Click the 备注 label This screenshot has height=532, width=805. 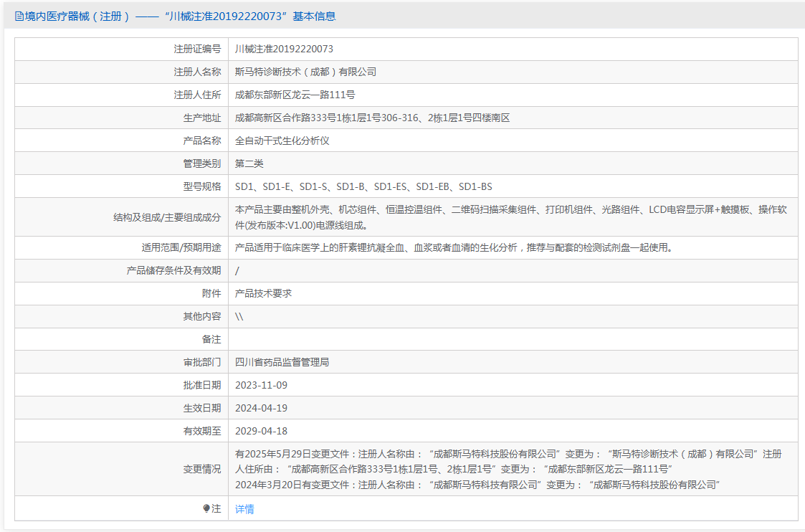[211, 339]
